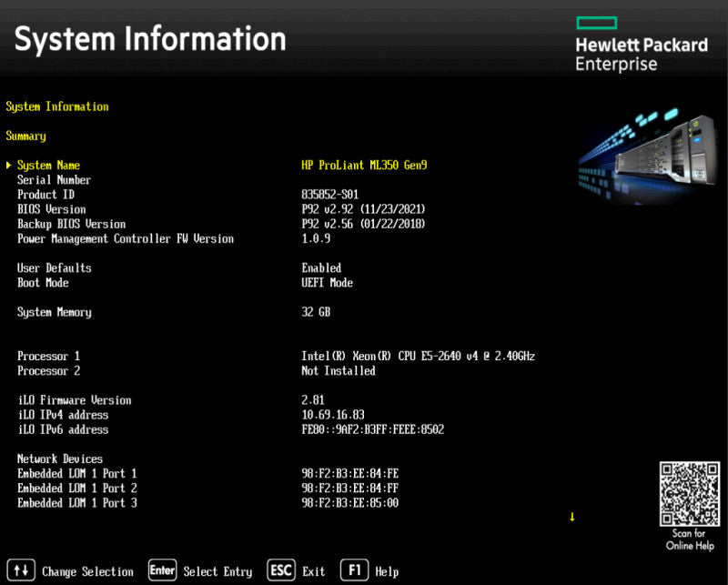Click backup BIOS value P92 v2.56 (01/22/2018)
The width and height of the screenshot is (728, 585).
(x=363, y=224)
